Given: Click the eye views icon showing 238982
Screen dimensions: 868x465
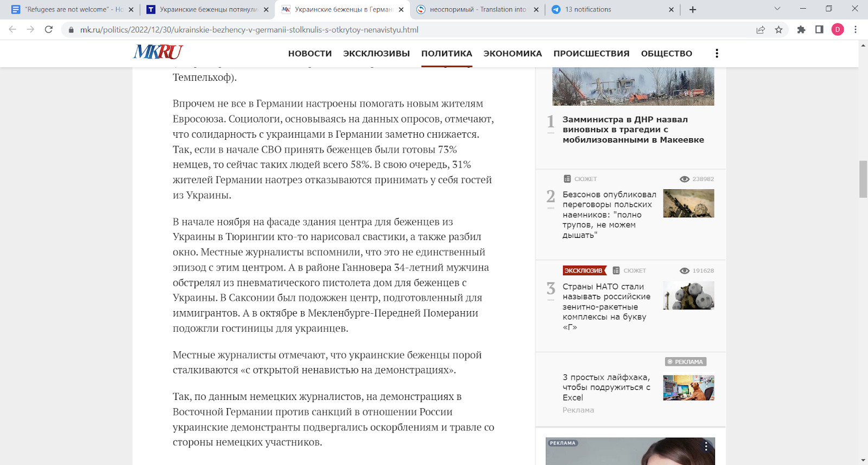Looking at the screenshot, I should coord(685,179).
